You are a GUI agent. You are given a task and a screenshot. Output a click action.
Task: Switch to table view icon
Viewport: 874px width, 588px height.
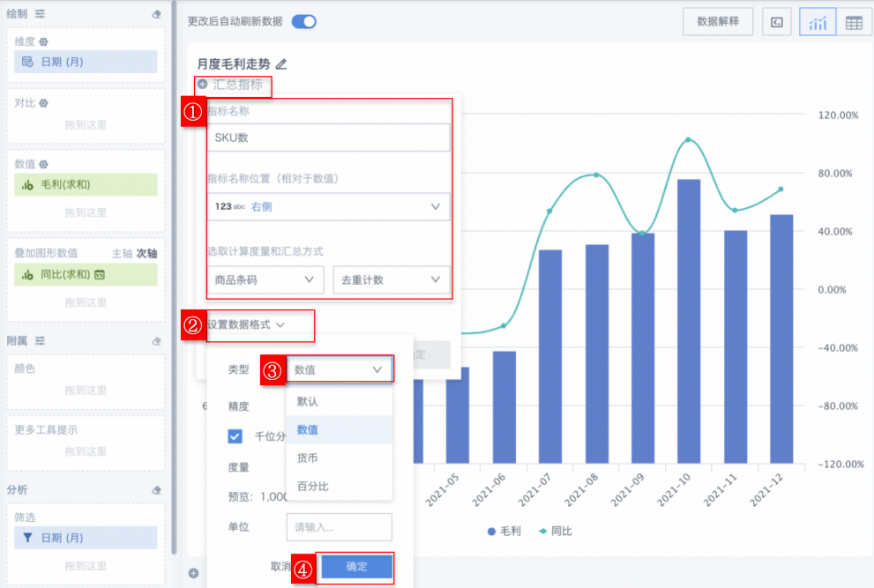coord(854,22)
